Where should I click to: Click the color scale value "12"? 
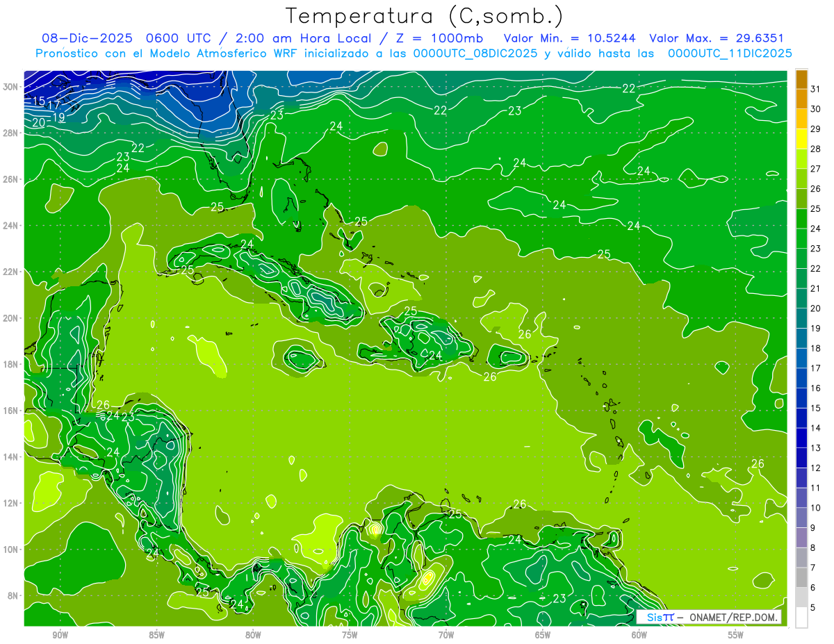click(x=816, y=468)
